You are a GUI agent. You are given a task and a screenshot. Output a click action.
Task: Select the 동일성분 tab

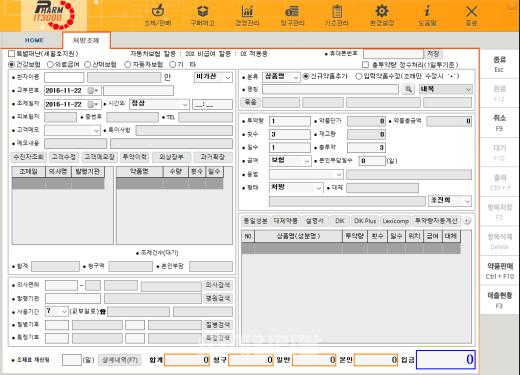(x=255, y=221)
